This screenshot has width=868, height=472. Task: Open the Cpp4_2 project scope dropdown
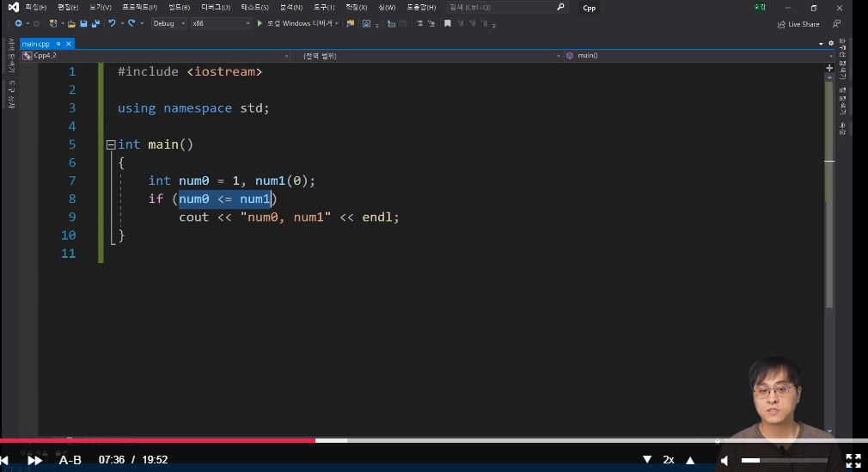pyautogui.click(x=155, y=55)
